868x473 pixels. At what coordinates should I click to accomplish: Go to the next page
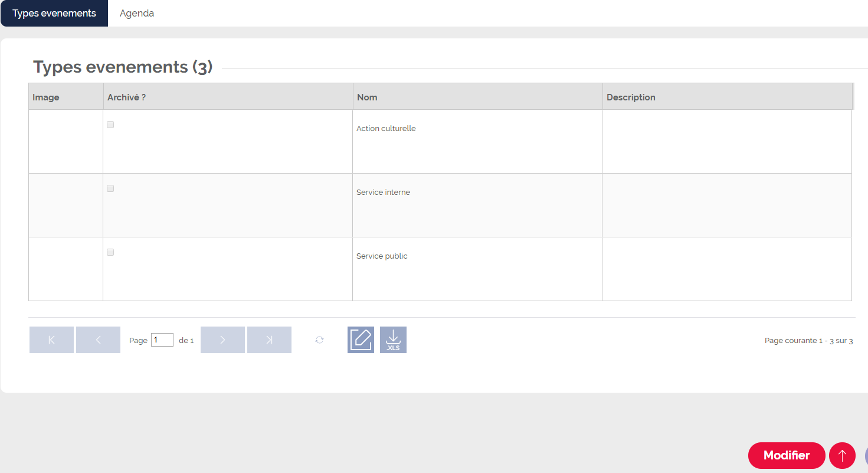[222, 340]
